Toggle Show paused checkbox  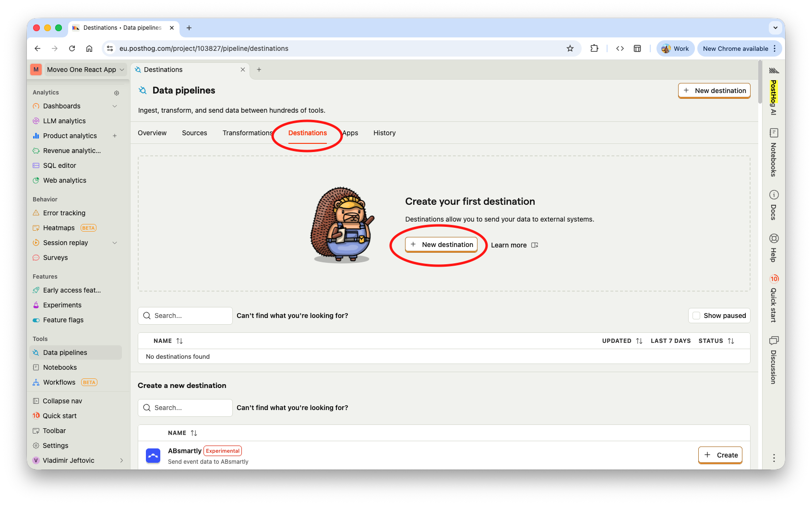coord(696,316)
